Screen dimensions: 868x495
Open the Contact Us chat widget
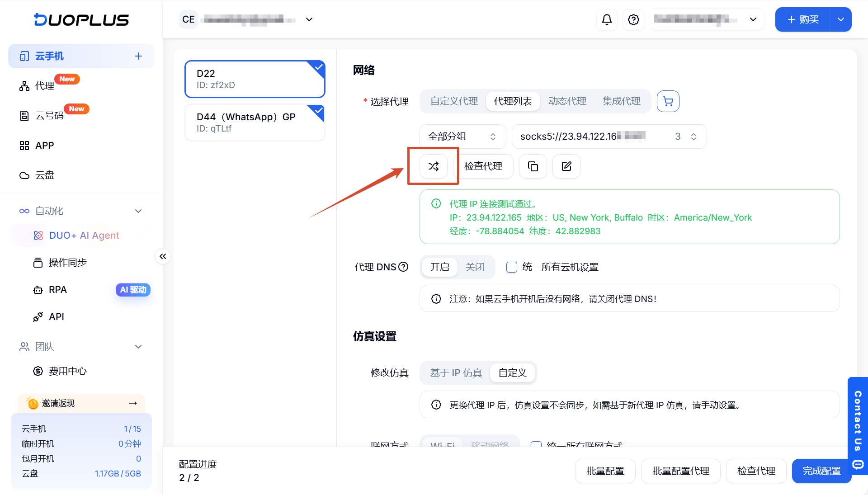(x=858, y=426)
